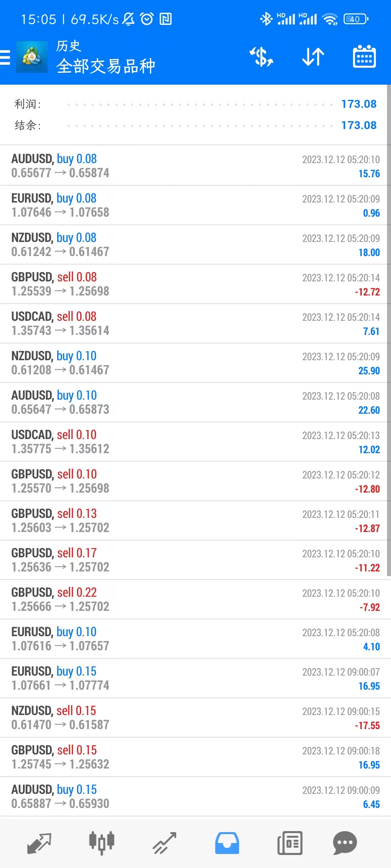Click the history list scrollbar

pyautogui.click(x=389, y=331)
